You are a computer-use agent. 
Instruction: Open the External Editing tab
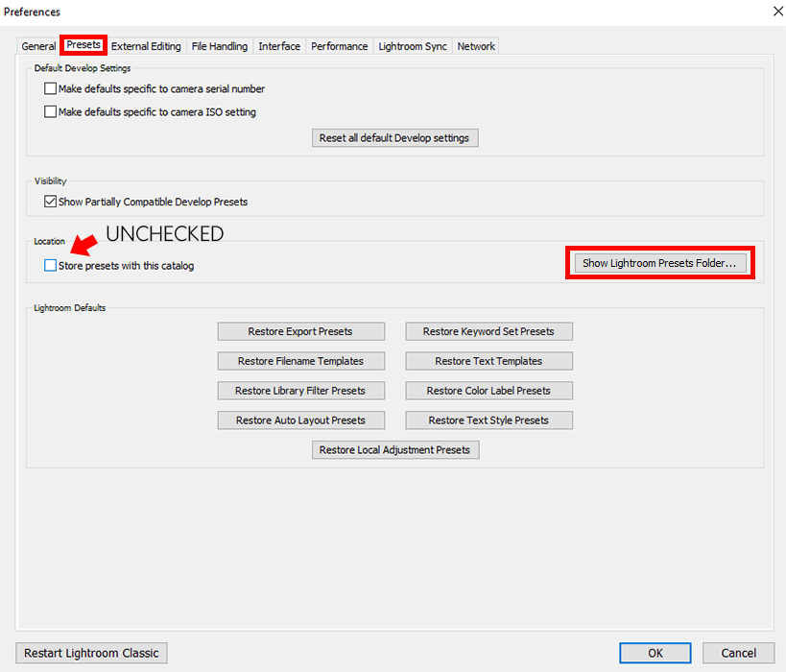146,46
